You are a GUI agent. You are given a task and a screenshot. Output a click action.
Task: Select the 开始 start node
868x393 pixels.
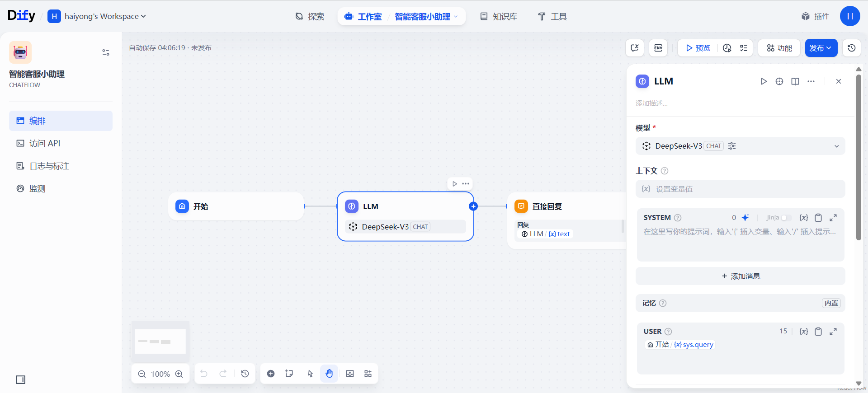tap(236, 206)
